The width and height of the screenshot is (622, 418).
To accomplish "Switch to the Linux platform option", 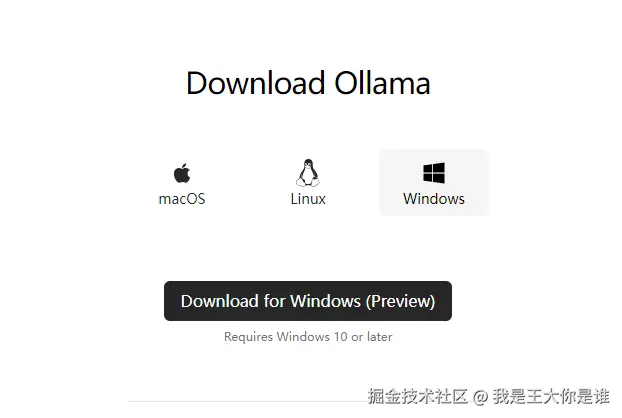I will point(308,183).
